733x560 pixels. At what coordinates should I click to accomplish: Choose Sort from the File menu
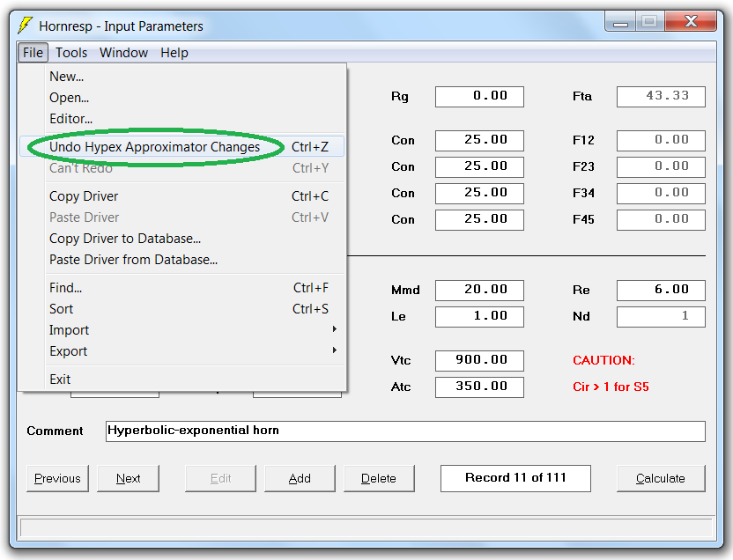[182, 309]
